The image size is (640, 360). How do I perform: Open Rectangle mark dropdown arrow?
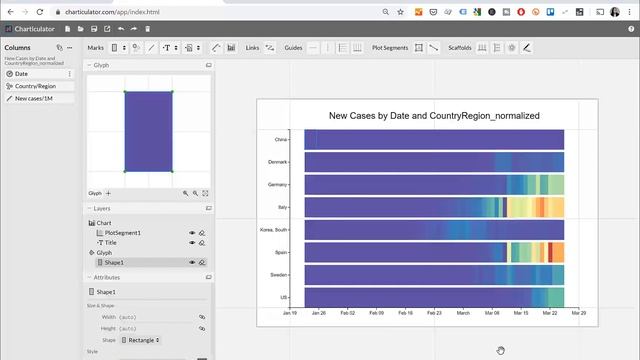[x=124, y=48]
